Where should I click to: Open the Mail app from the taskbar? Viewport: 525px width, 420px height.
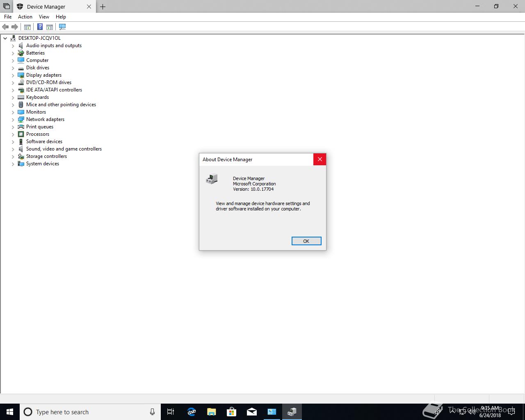[251, 412]
